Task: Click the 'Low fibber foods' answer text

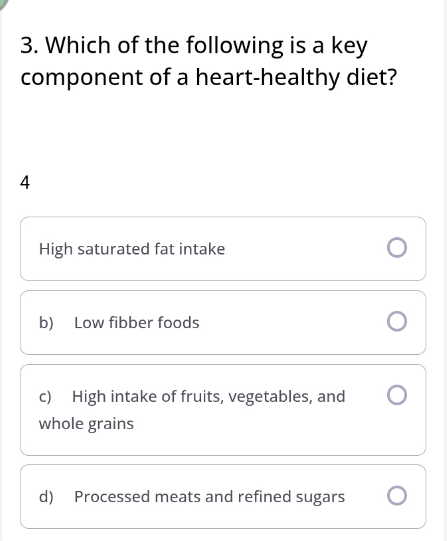Action: 137,323
